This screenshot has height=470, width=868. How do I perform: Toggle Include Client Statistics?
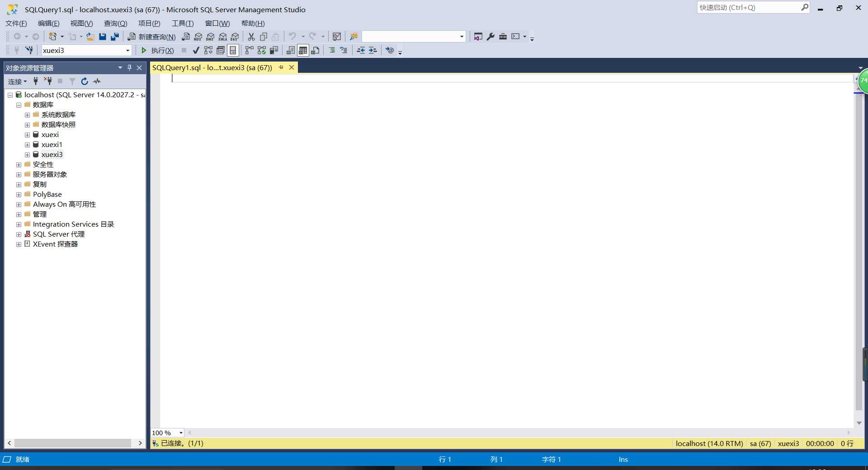pyautogui.click(x=274, y=50)
